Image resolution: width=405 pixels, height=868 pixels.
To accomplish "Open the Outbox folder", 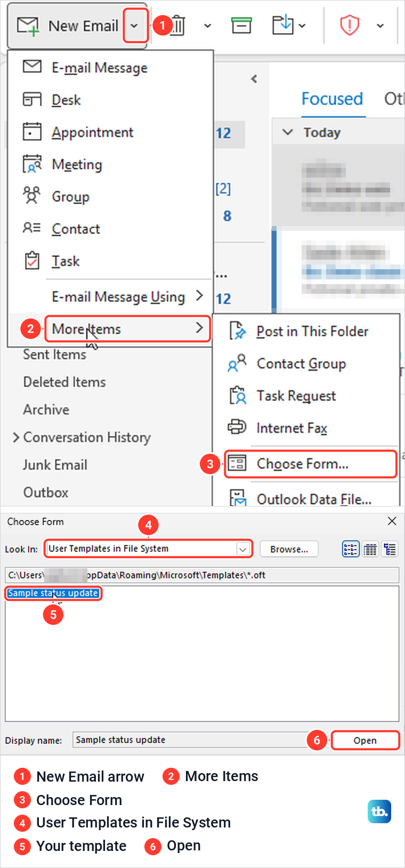I will click(x=46, y=493).
